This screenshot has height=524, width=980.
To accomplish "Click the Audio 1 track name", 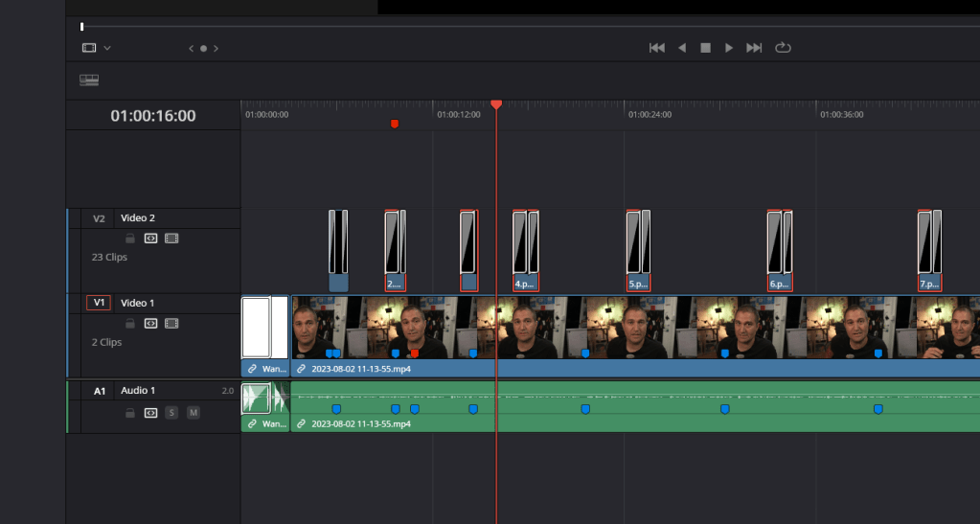I will [138, 390].
